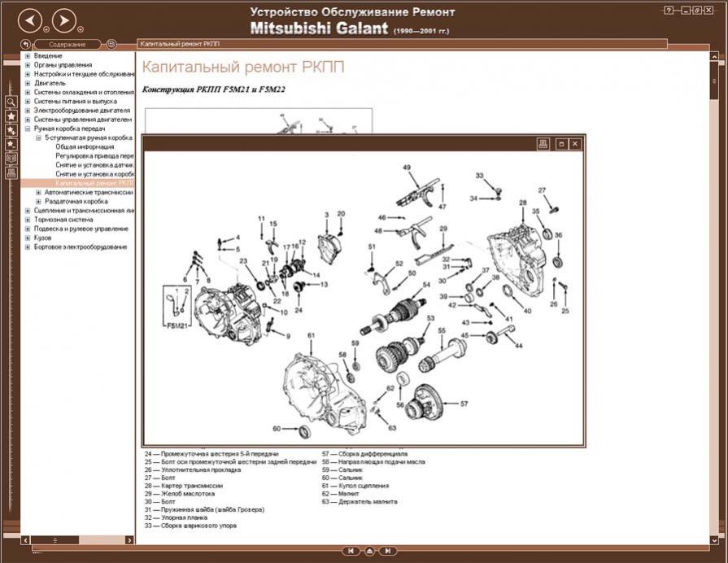Expand the Органы управления node

pyautogui.click(x=28, y=65)
